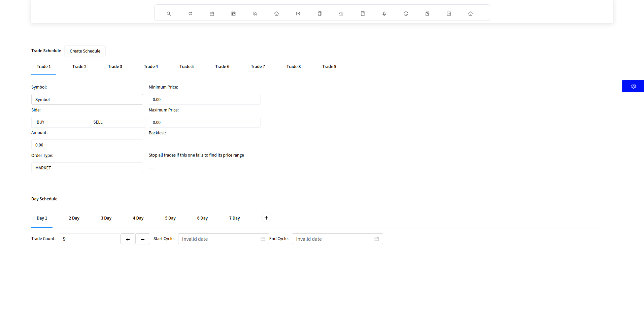The width and height of the screenshot is (644, 329).
Task: Open the calendar icon in the top toolbar
Action: click(212, 14)
